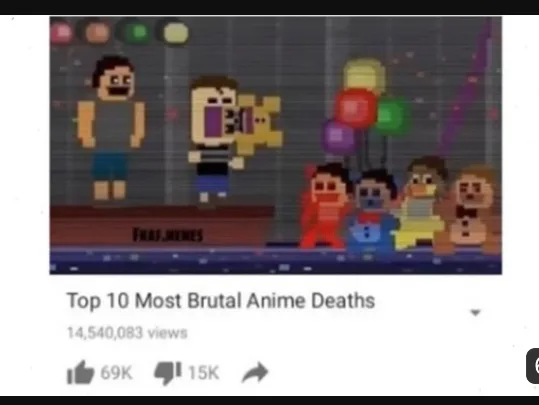Click the thumbs-up like icon
Screen dimensions: 539x405
point(80,372)
